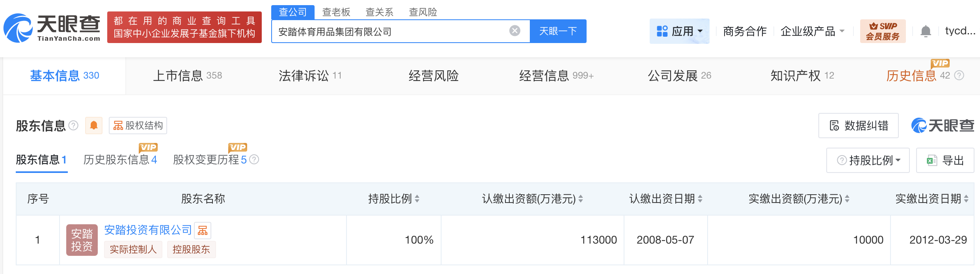Select the 查老板 search tab
The height and width of the screenshot is (274, 980).
[336, 12]
